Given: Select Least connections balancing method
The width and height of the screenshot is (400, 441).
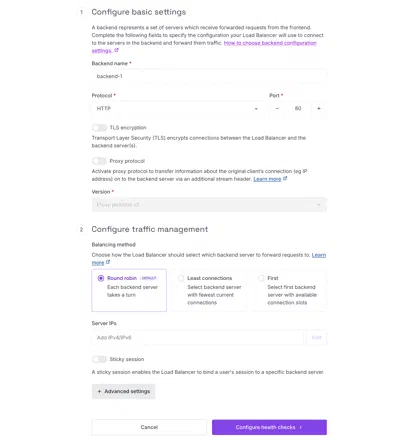Looking at the screenshot, I should (x=209, y=290).
